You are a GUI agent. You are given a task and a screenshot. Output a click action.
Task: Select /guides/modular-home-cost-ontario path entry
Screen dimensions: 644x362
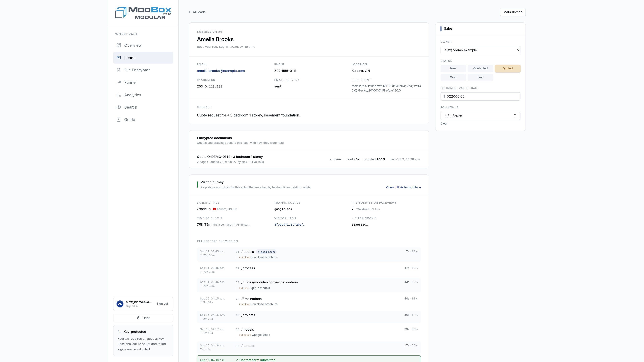point(309,285)
